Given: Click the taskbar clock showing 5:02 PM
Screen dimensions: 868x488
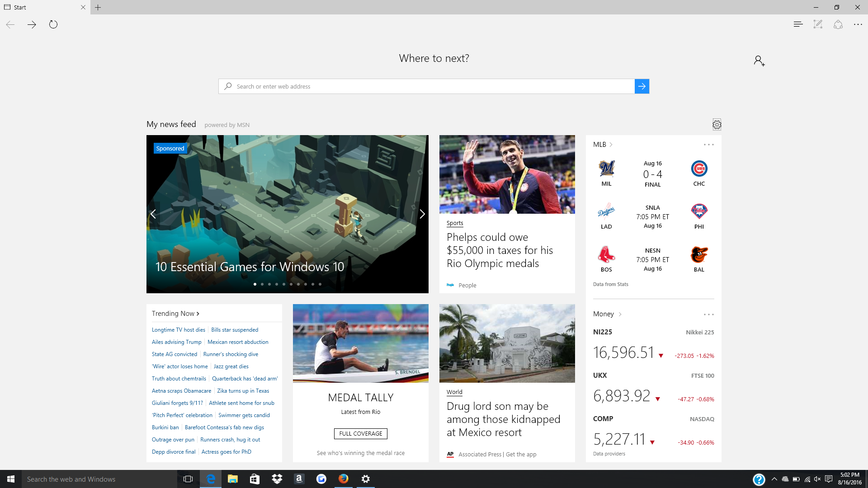Looking at the screenshot, I should [850, 479].
